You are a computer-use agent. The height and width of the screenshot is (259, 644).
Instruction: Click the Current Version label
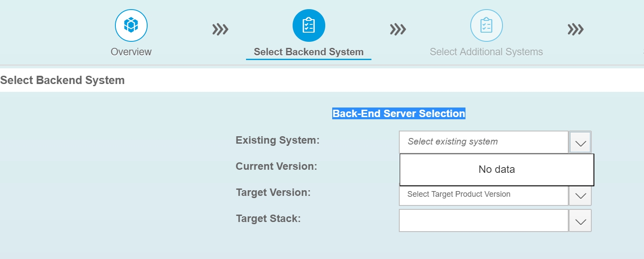[276, 166]
